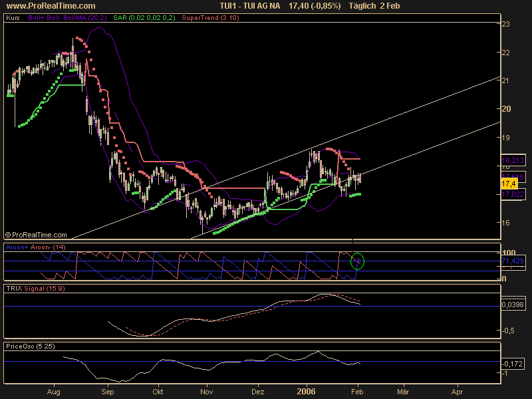532x399 pixels.
Task: Click the -0,172 PriceOsc value tag
Action: coord(513,364)
